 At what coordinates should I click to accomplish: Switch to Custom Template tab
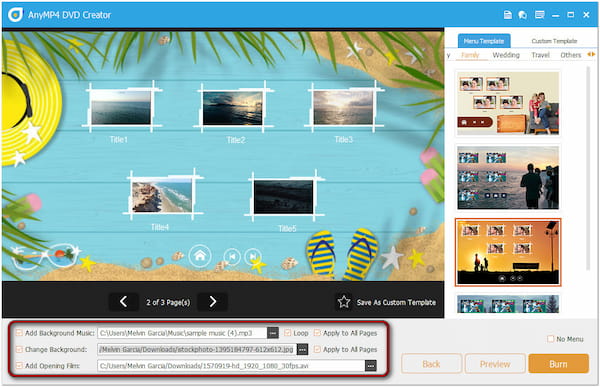[554, 41]
